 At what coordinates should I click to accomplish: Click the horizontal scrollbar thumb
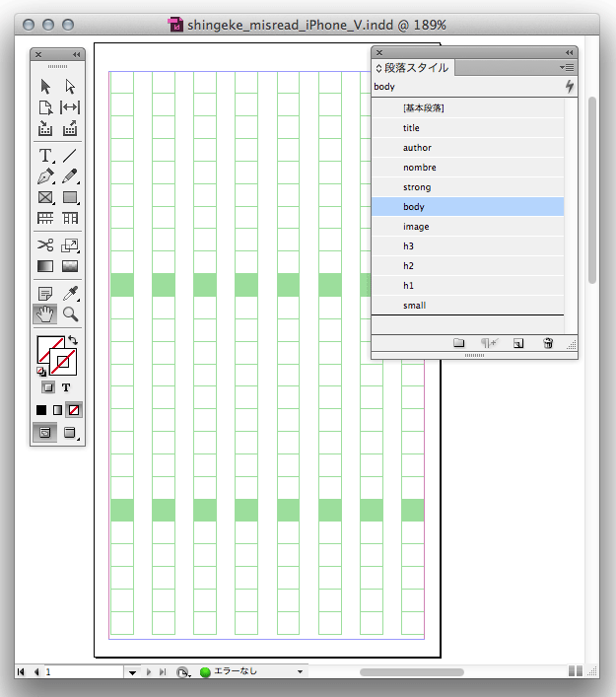(412, 671)
